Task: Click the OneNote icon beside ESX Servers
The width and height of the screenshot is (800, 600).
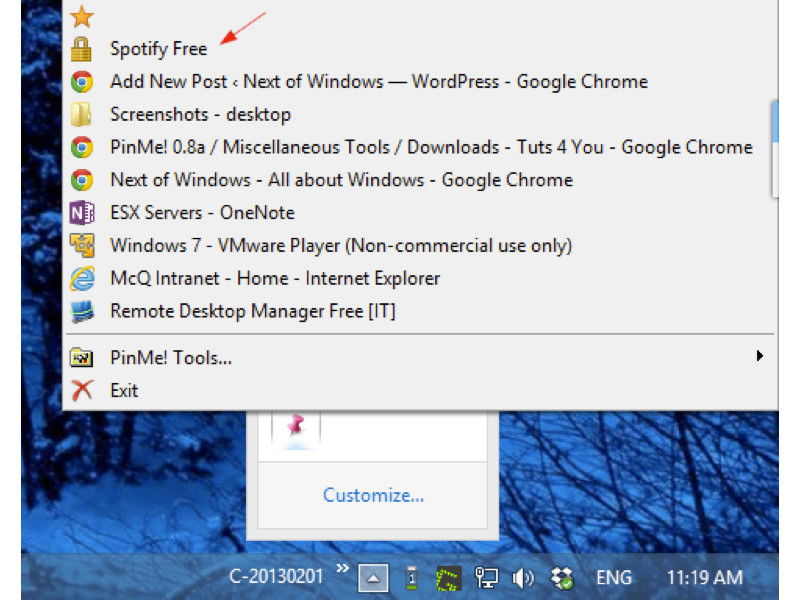Action: point(82,213)
